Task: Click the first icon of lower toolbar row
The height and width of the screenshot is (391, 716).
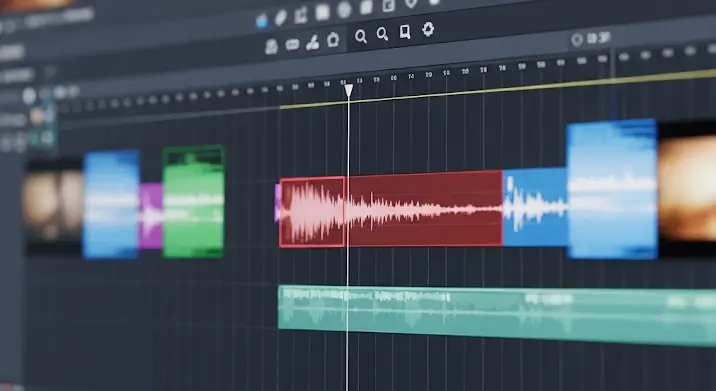Action: pos(271,47)
